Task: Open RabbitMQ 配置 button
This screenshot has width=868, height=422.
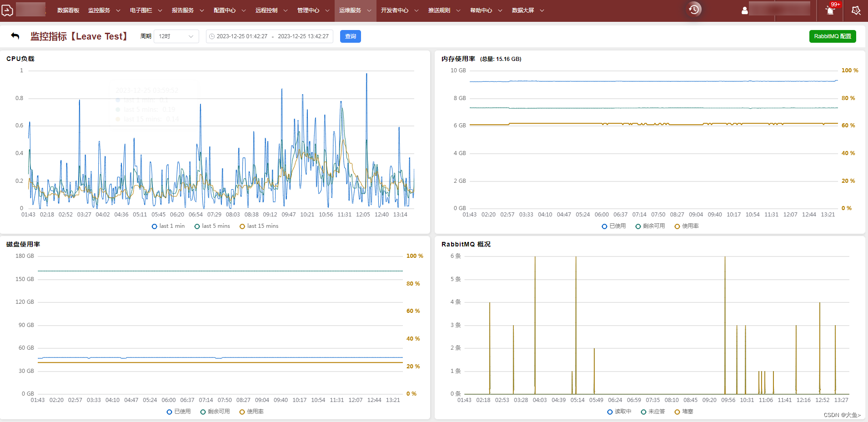Action: (x=833, y=36)
